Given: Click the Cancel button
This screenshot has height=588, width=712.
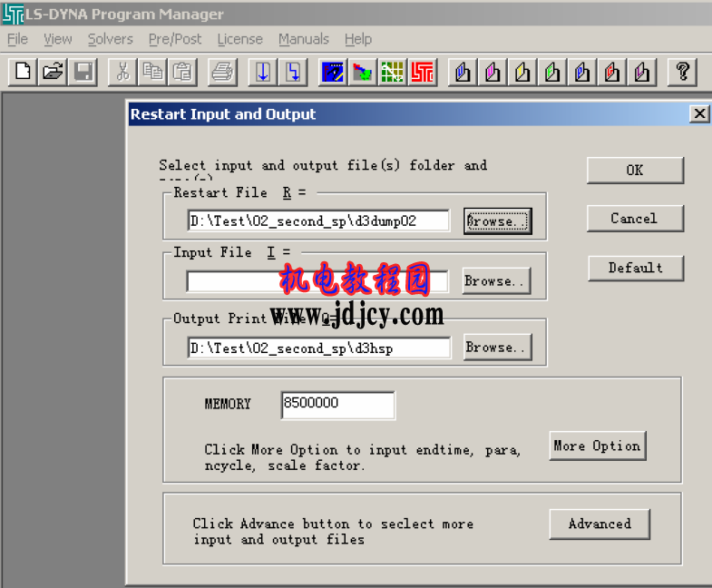Looking at the screenshot, I should click(x=635, y=219).
